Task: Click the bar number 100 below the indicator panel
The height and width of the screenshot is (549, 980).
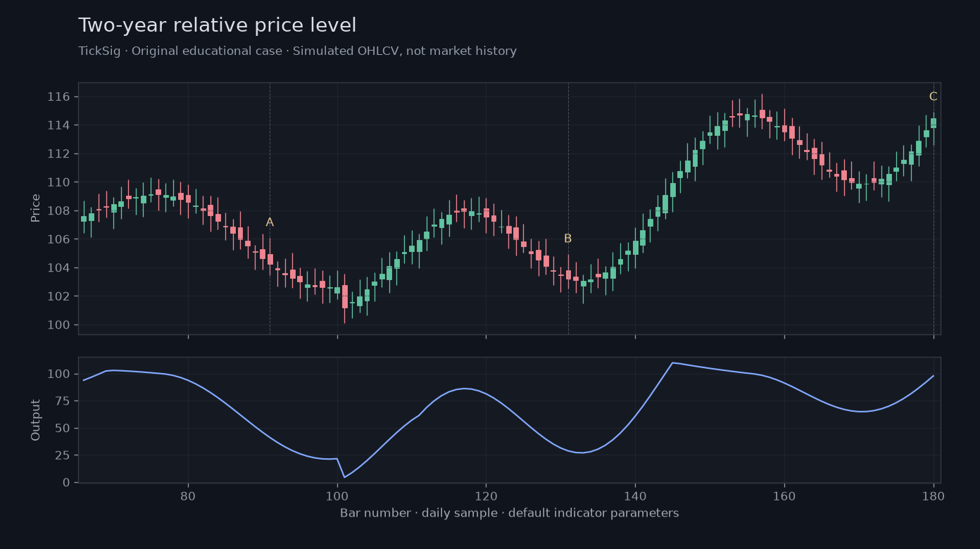Action: [337, 496]
